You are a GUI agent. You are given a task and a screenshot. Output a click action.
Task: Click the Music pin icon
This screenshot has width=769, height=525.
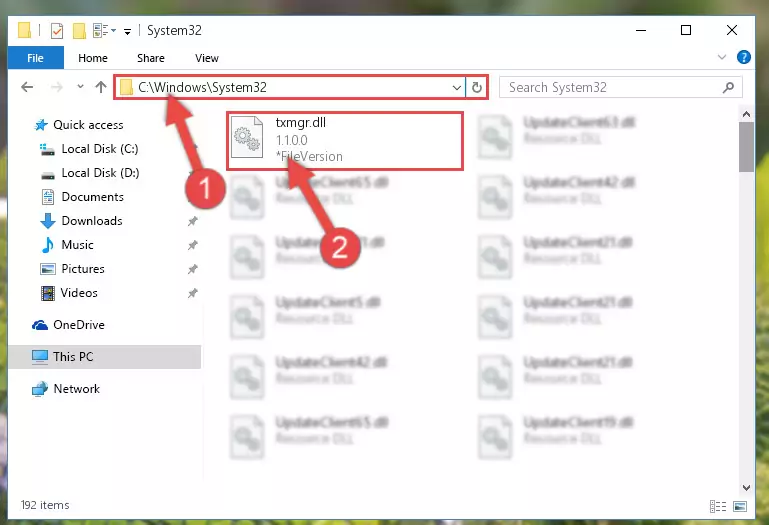tap(193, 245)
